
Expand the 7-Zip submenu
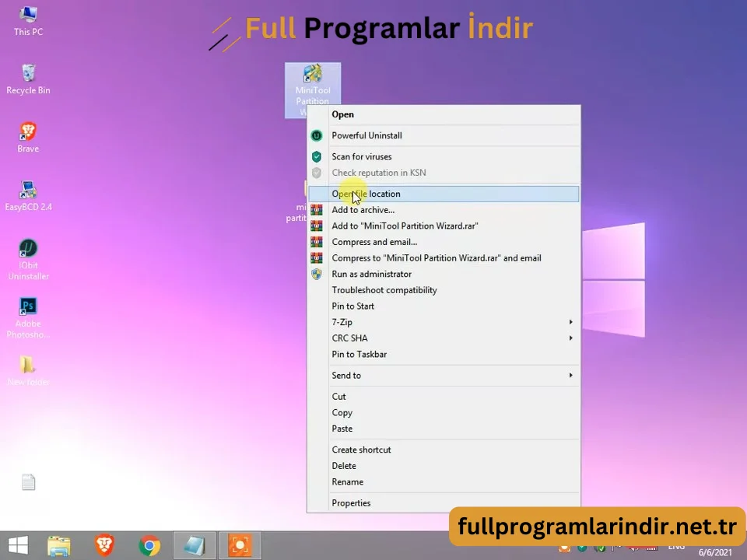tap(444, 322)
